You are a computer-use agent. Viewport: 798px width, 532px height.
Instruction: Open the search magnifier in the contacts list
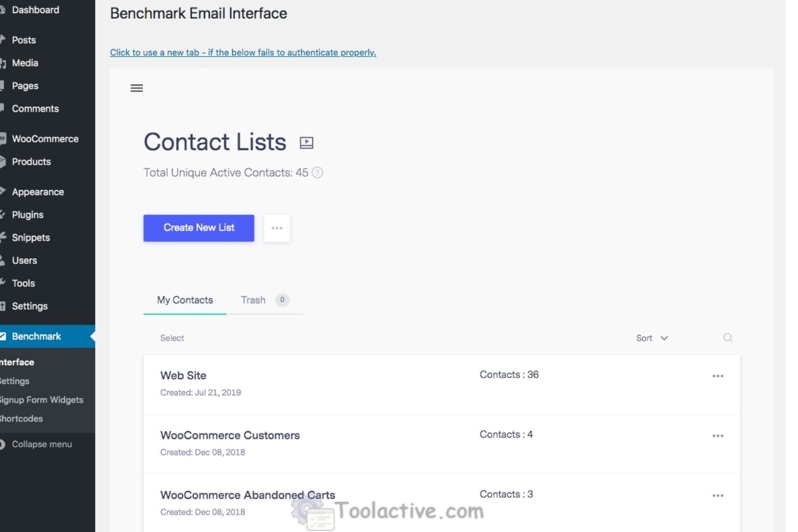click(x=728, y=338)
